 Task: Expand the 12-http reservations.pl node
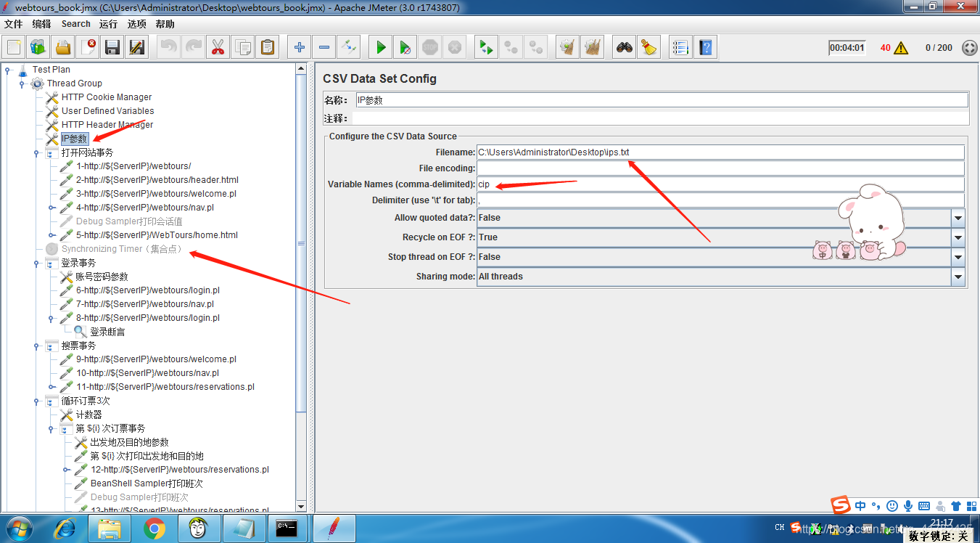coord(65,470)
